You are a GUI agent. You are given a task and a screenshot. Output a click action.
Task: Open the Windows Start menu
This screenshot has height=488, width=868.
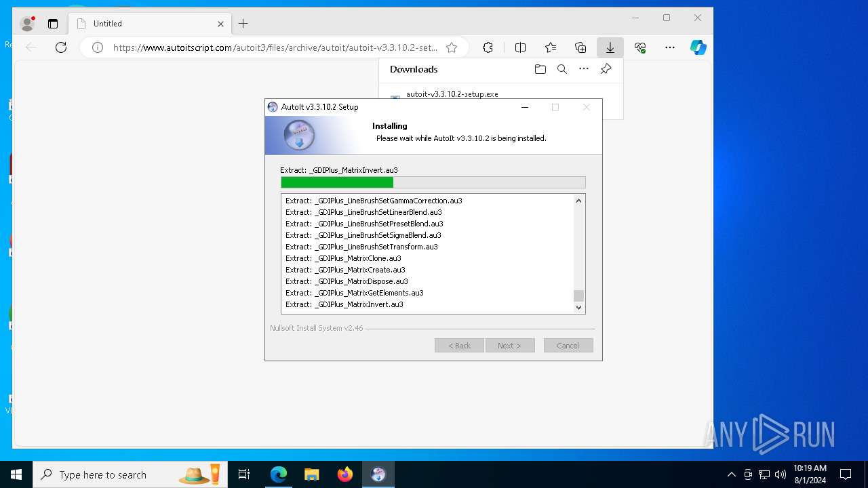point(16,474)
